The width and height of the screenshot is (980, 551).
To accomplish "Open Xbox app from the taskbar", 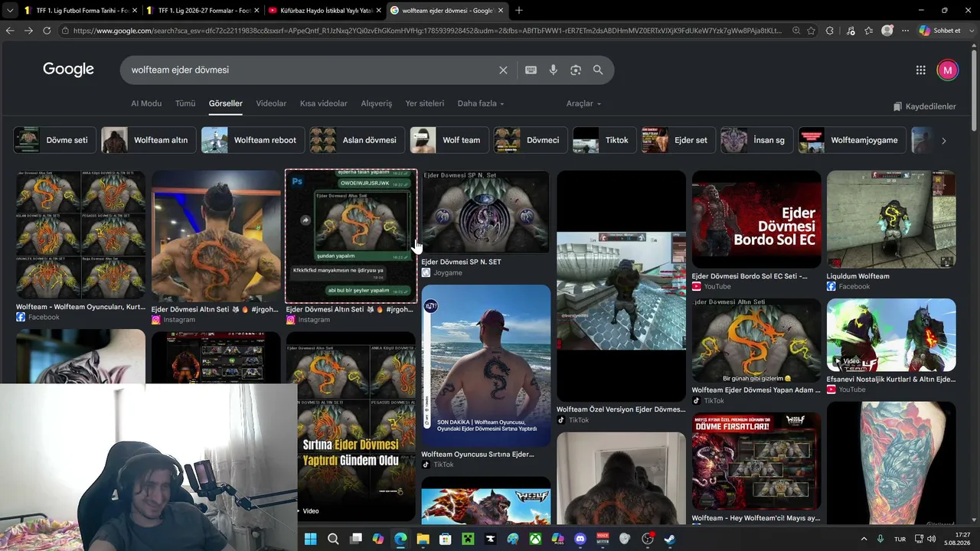I will 535,539.
